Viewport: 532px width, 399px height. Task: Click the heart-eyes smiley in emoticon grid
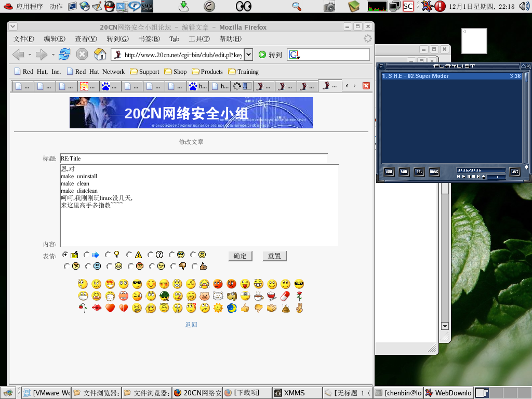(x=110, y=284)
